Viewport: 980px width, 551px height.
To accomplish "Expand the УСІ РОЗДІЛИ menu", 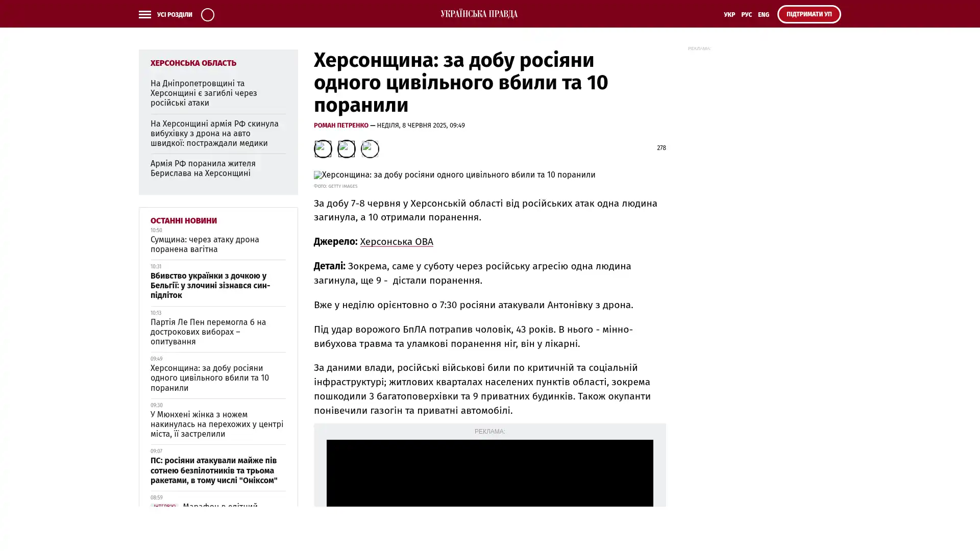I will pos(174,14).
